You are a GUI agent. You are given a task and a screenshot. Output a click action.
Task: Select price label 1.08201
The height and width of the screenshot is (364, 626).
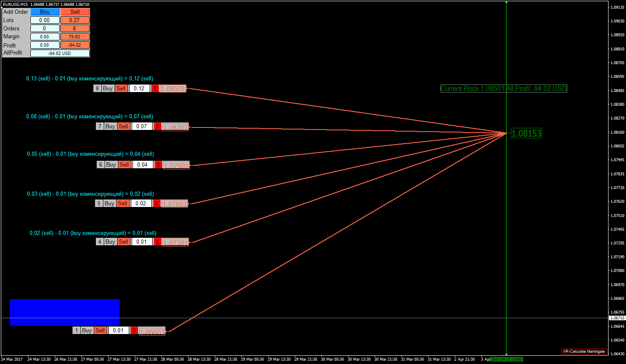175,127
